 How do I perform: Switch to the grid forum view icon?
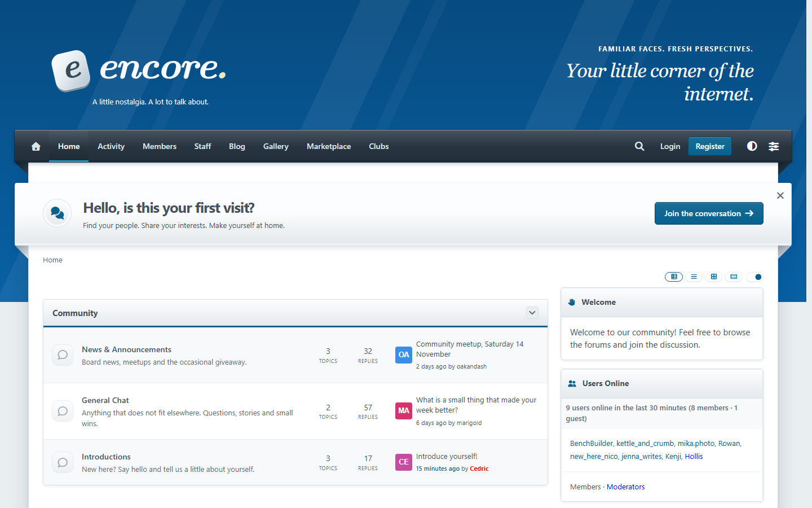click(x=714, y=277)
